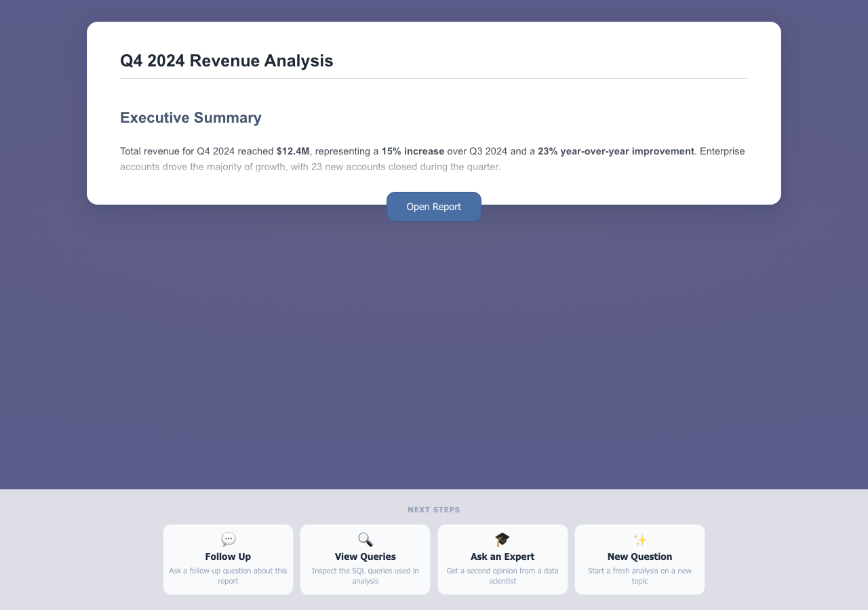The width and height of the screenshot is (868, 610).
Task: Click the '23% year-over-year improvement' text
Action: coord(616,151)
